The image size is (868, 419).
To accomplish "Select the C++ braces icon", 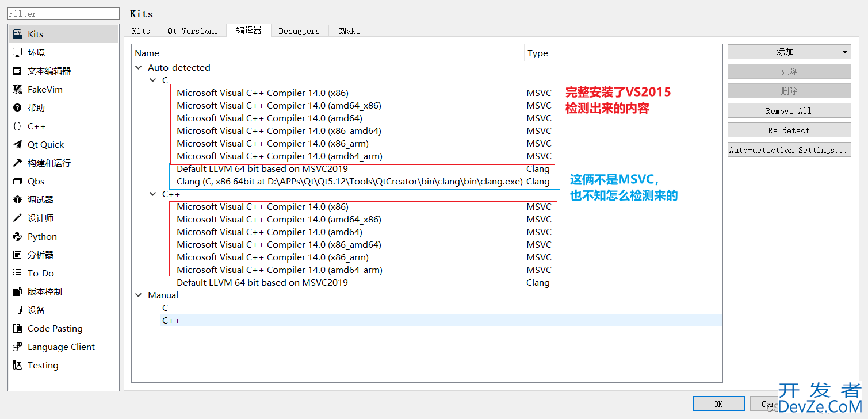I will tap(17, 126).
